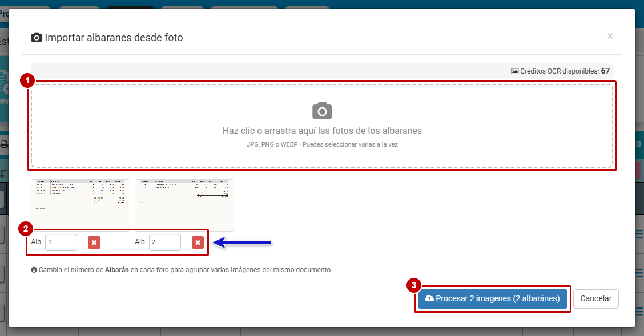Click the 'Cambia el número de Albarán' hint text
644x336 pixels.
185,270
